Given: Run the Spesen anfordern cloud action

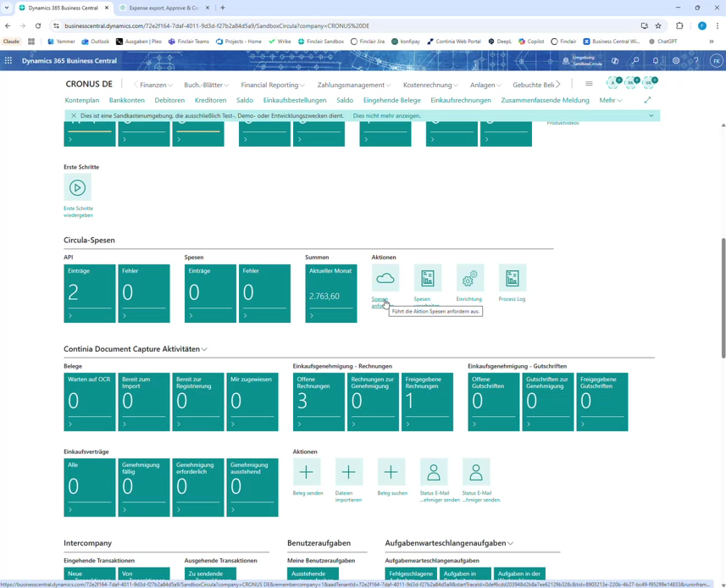Looking at the screenshot, I should pos(385,278).
